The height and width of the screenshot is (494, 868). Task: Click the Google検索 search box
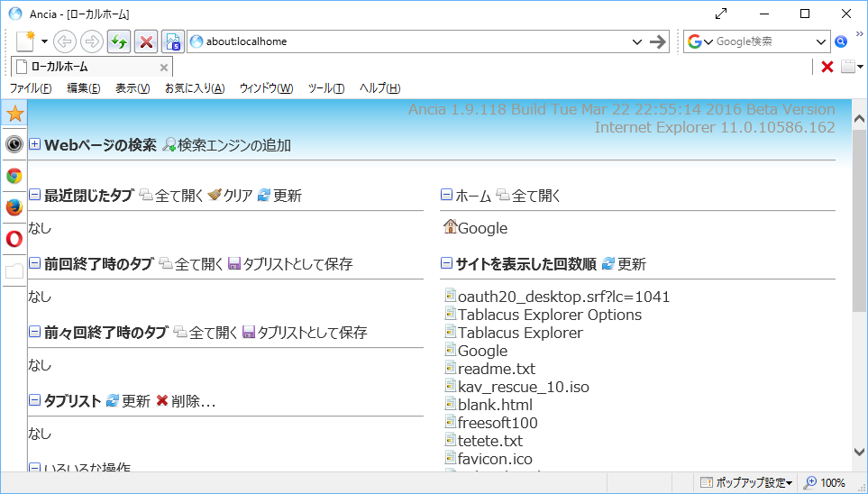click(764, 41)
